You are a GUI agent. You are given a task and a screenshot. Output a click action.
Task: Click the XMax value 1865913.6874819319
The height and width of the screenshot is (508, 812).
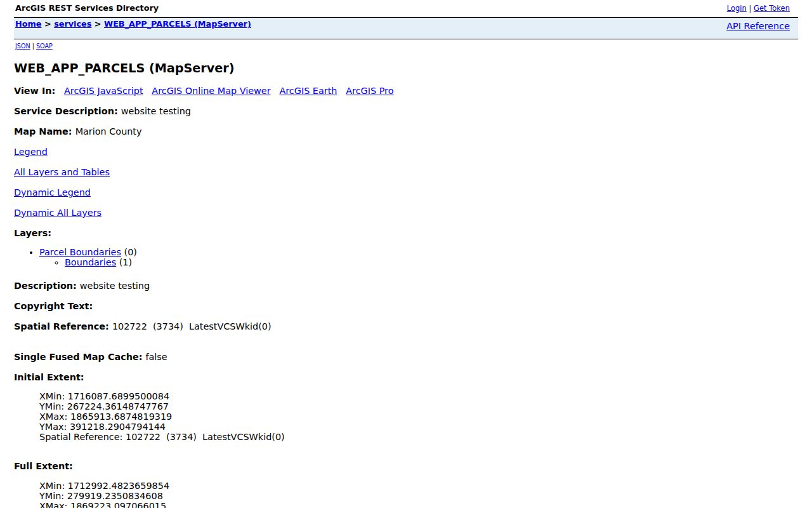121,417
